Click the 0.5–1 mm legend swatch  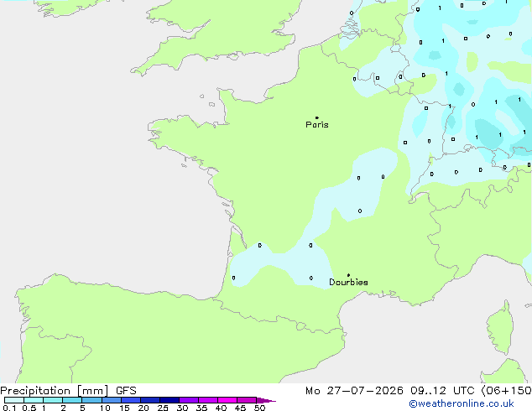(34, 400)
